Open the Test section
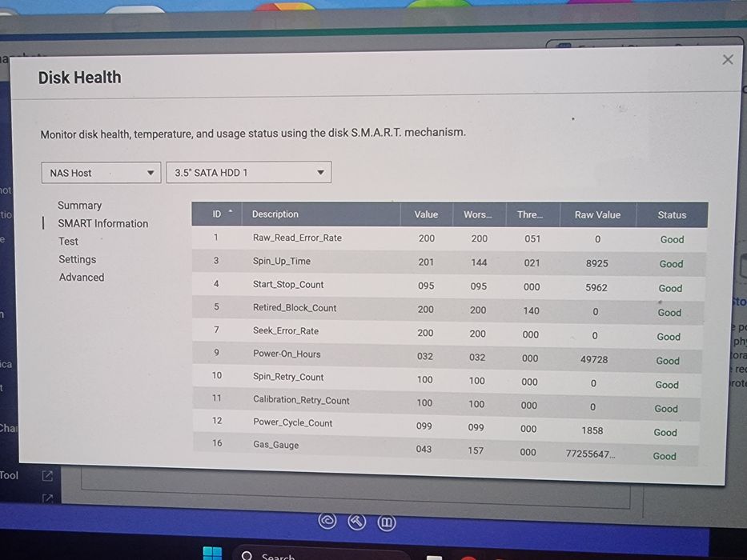The width and height of the screenshot is (747, 560). [x=68, y=242]
